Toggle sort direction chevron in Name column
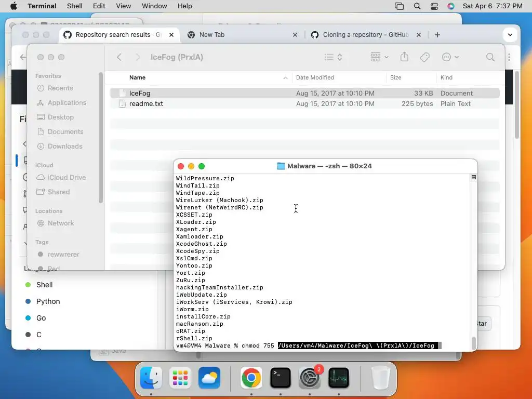 tap(285, 78)
